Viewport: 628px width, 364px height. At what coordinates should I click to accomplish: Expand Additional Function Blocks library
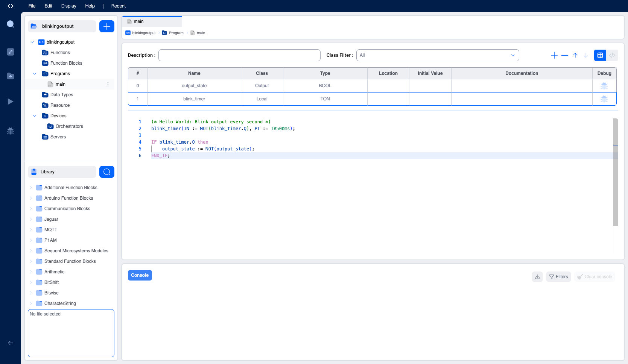pyautogui.click(x=31, y=188)
